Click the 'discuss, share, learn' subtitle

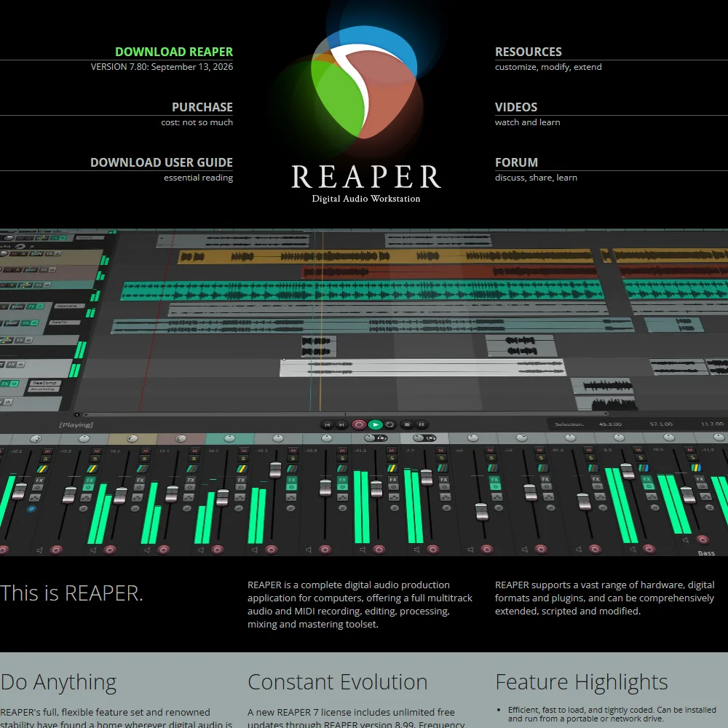536,178
